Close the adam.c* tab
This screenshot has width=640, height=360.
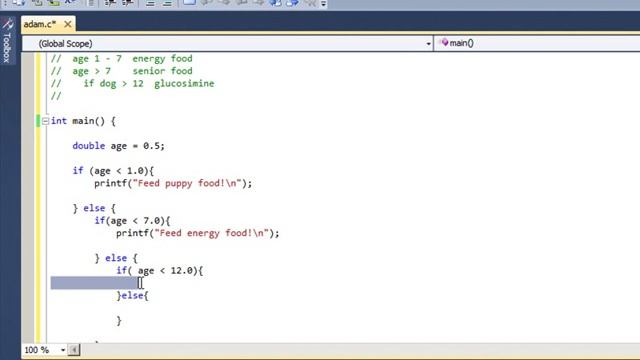tap(68, 24)
